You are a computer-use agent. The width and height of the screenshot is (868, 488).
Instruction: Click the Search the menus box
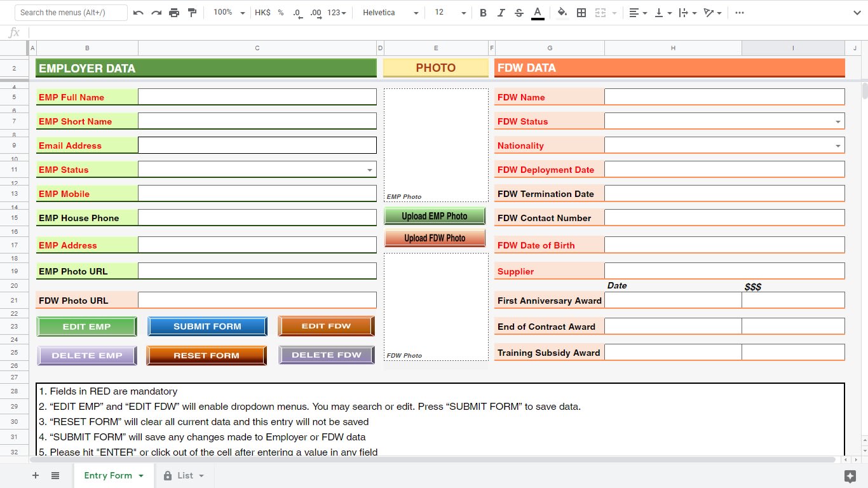70,12
